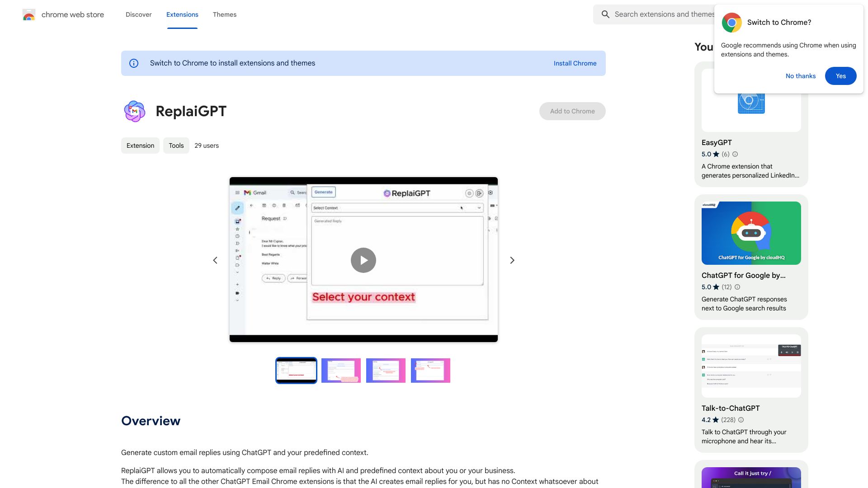The width and height of the screenshot is (868, 488).
Task: Click 'Switch to Chrome to install extensions' text
Action: pos(232,63)
